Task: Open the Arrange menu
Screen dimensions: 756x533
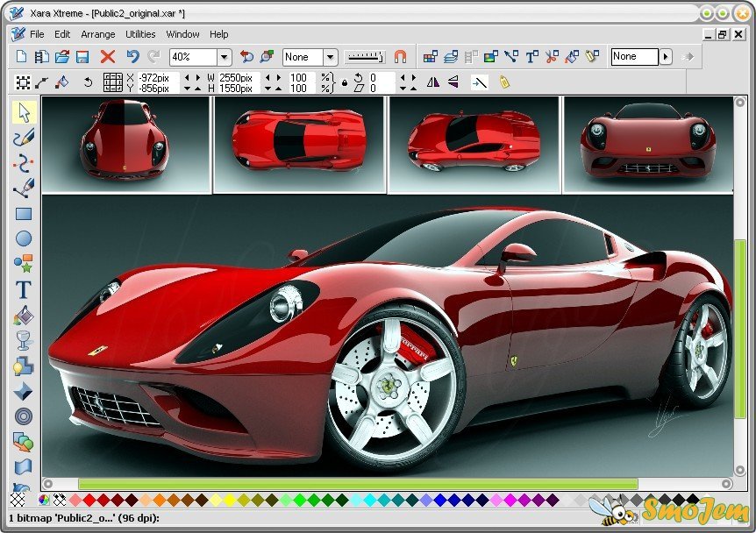Action: [x=97, y=34]
